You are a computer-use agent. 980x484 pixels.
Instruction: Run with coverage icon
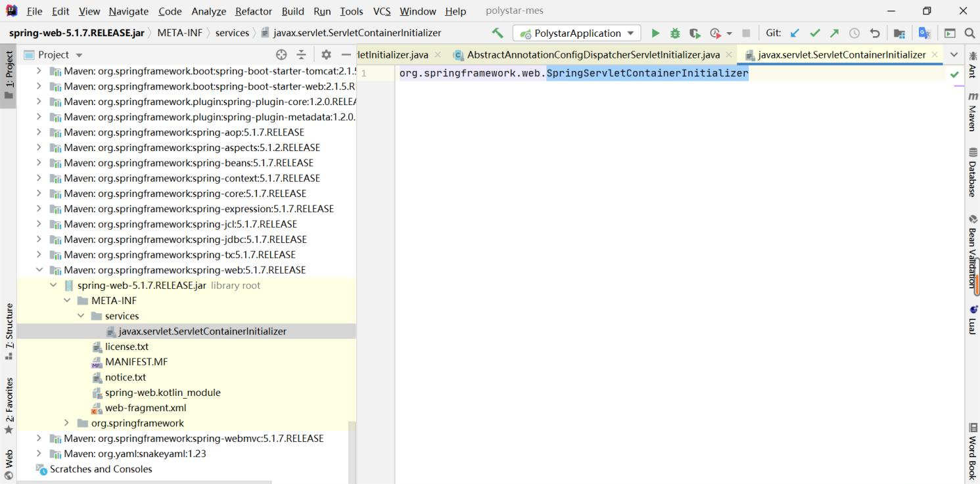[x=695, y=33]
